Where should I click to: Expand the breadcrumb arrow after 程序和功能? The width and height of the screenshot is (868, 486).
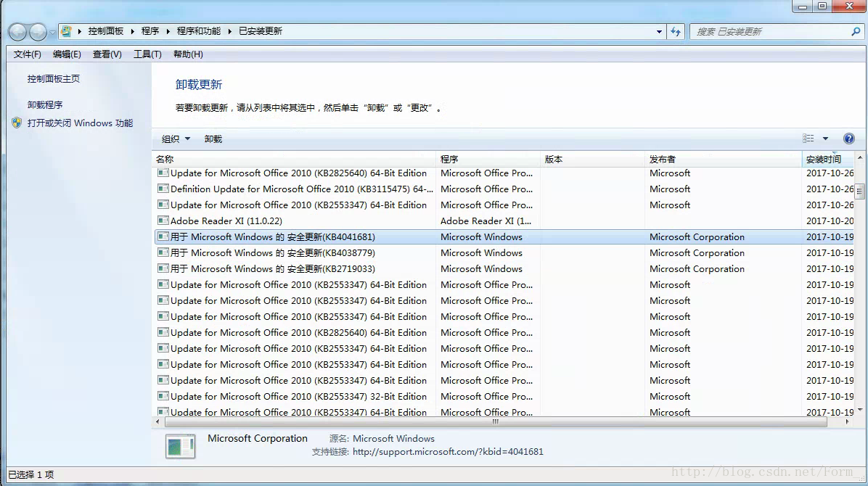[x=230, y=31]
